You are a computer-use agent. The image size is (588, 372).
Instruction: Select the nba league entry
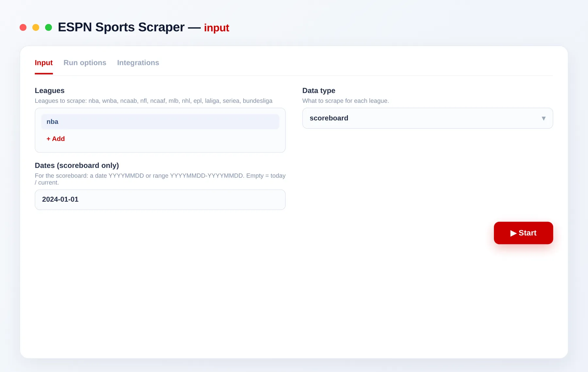coord(160,122)
